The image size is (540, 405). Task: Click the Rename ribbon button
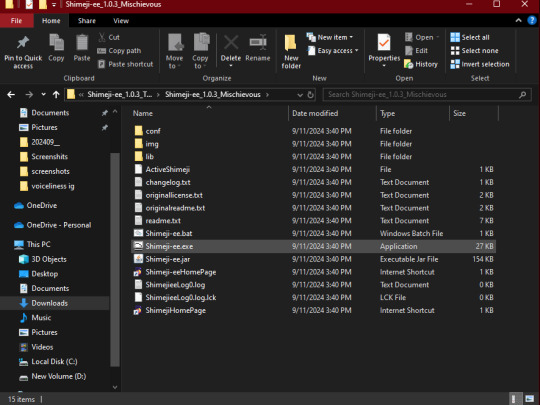tap(258, 48)
